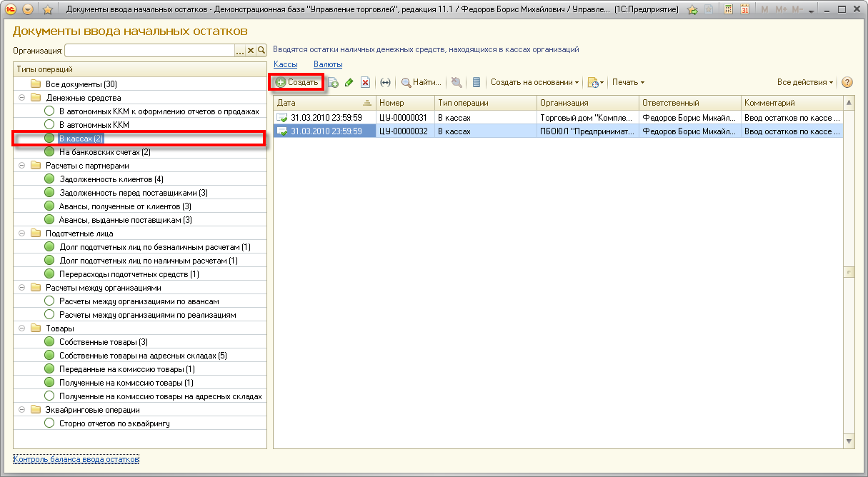This screenshot has height=477, width=868.
Task: Open the Кассы link
Action: click(x=285, y=64)
